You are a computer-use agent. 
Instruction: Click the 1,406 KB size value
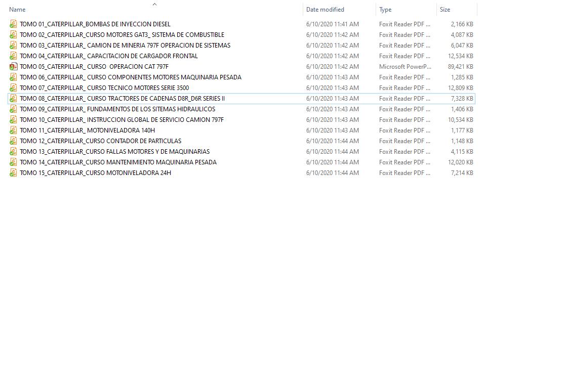tap(462, 109)
